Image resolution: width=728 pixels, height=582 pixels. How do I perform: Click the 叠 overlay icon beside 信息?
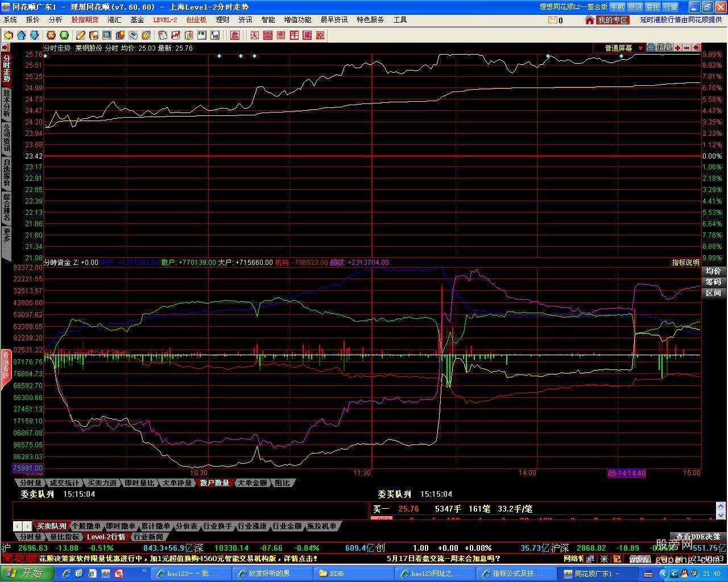(651, 48)
